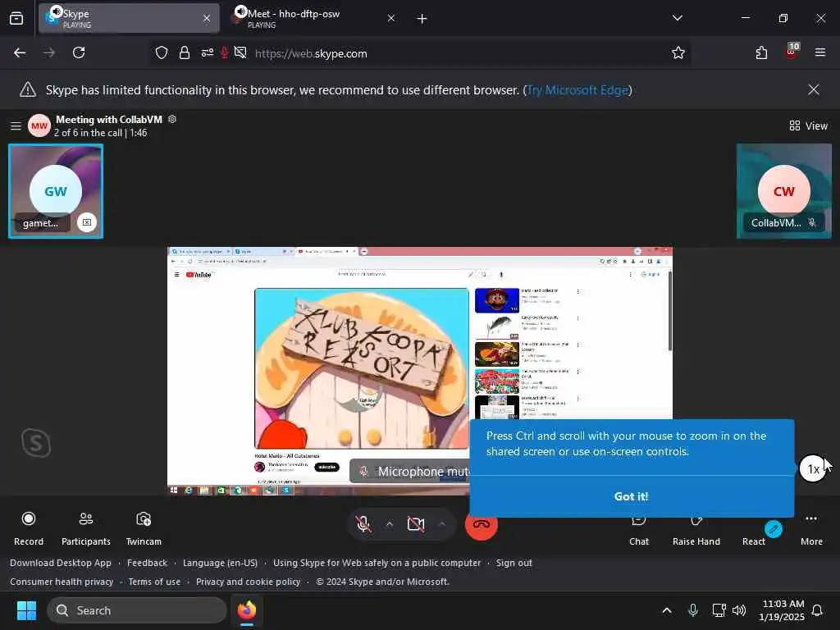Open the browser extensions menu

pyautogui.click(x=761, y=52)
